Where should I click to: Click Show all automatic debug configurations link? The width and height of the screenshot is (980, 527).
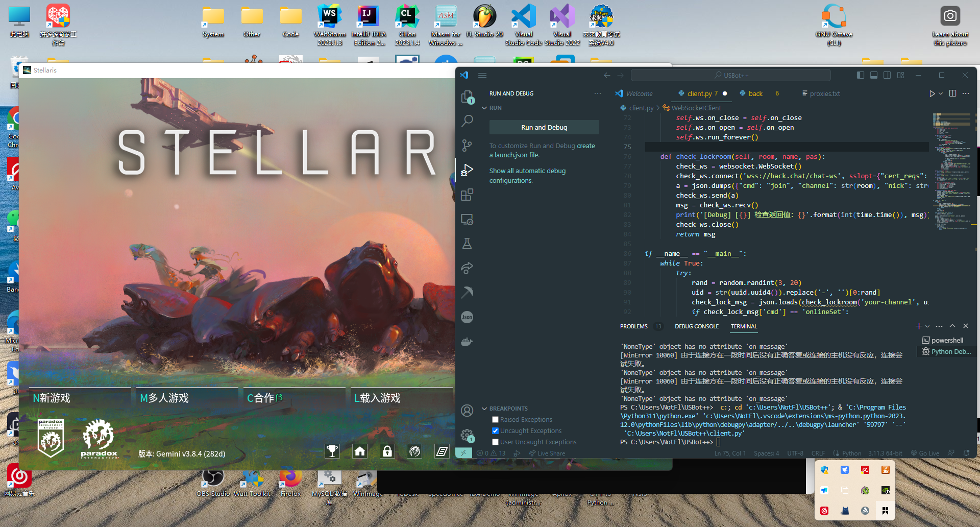tap(527, 176)
